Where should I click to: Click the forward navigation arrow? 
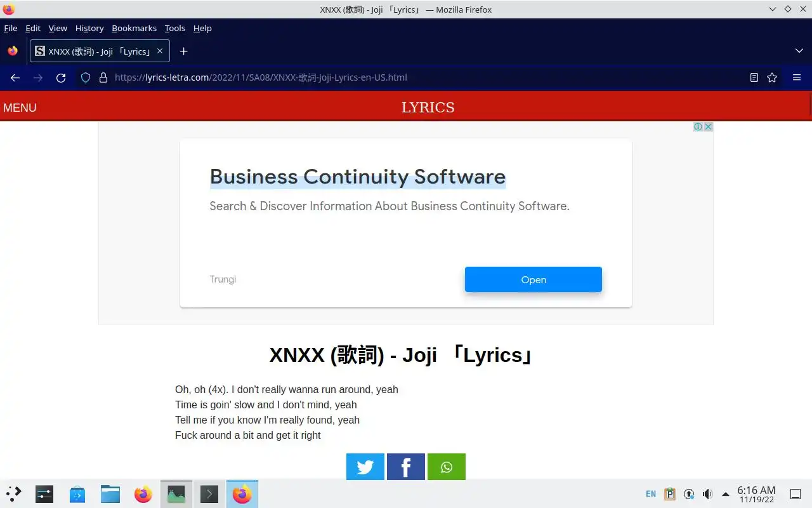pyautogui.click(x=38, y=77)
